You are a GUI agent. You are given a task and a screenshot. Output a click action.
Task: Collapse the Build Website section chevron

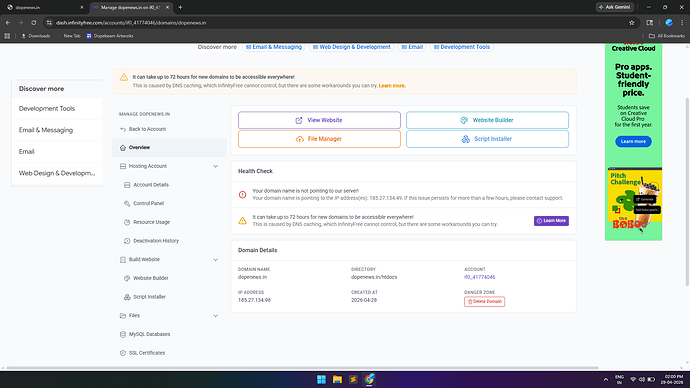point(216,260)
